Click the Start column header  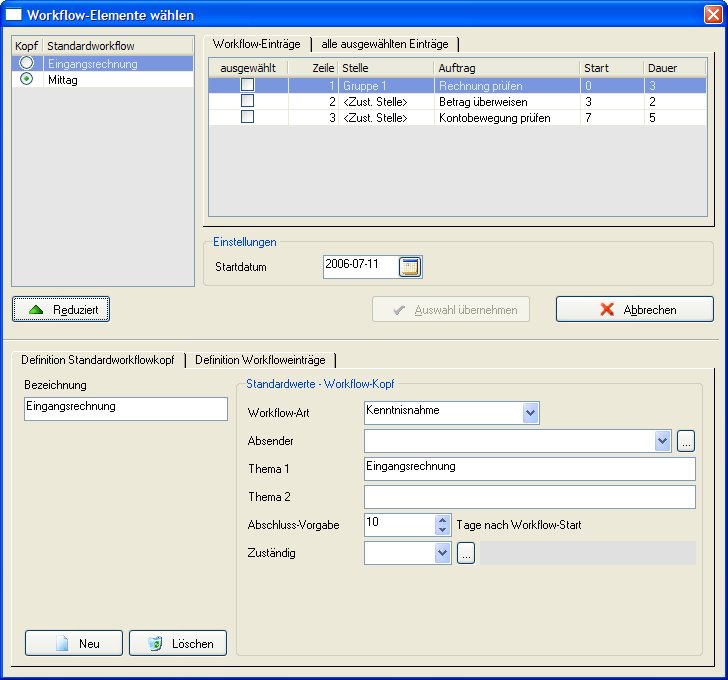[x=612, y=68]
